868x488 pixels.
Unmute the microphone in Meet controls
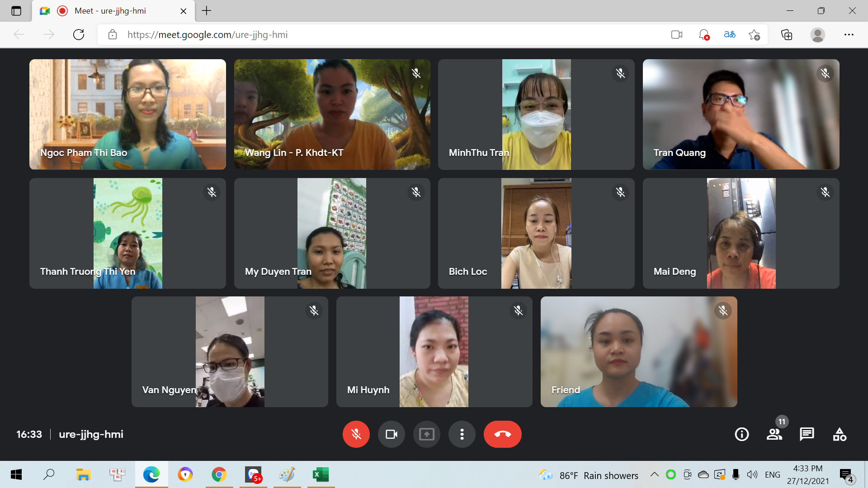[356, 434]
